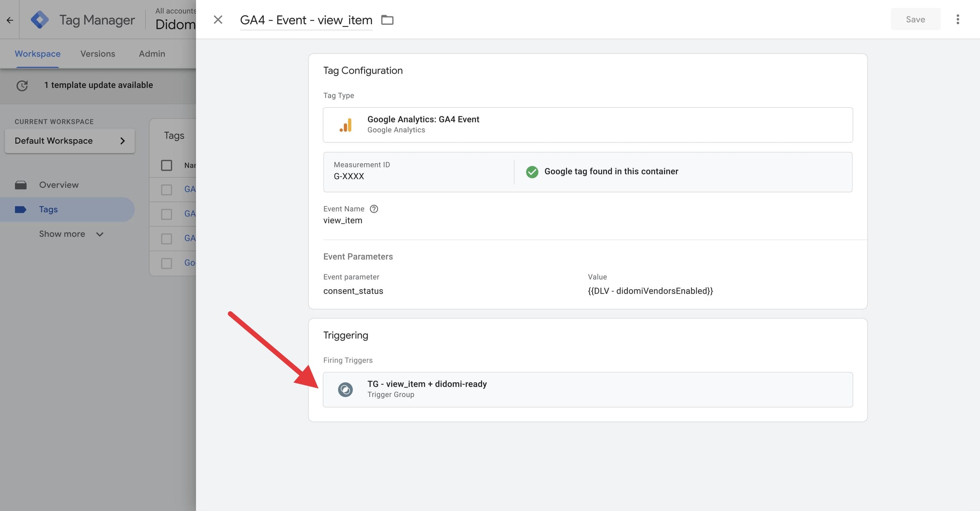
Task: Expand the Show more sidebar section
Action: pos(71,234)
